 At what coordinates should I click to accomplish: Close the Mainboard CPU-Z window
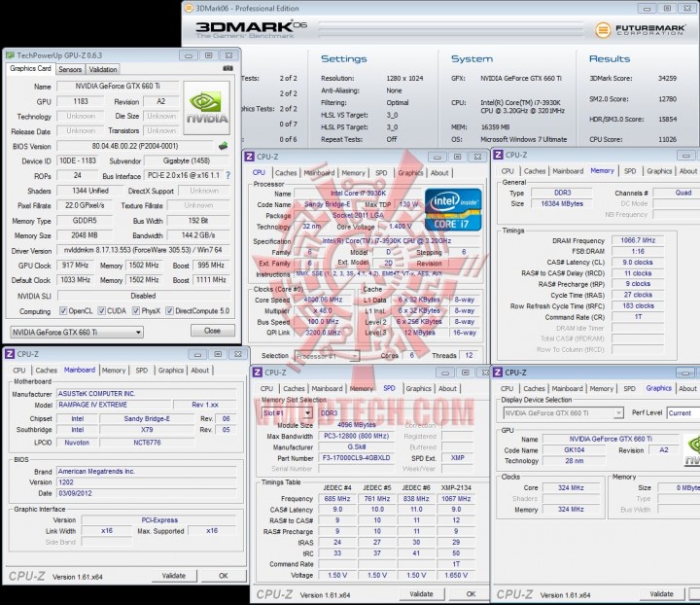(x=238, y=354)
